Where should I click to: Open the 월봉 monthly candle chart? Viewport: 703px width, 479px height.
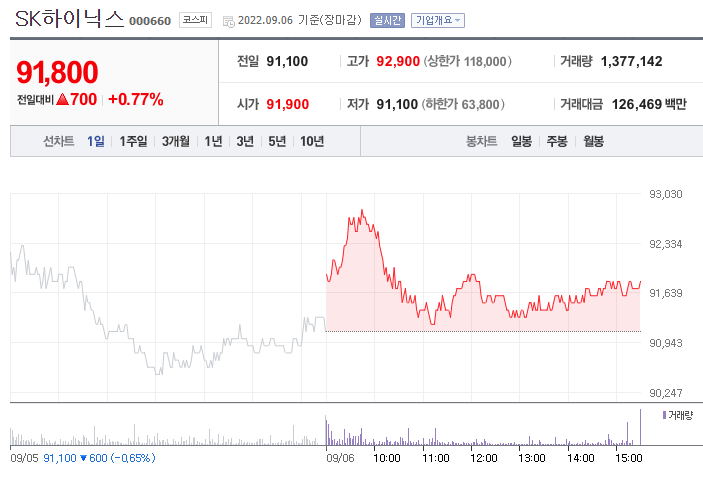593,141
